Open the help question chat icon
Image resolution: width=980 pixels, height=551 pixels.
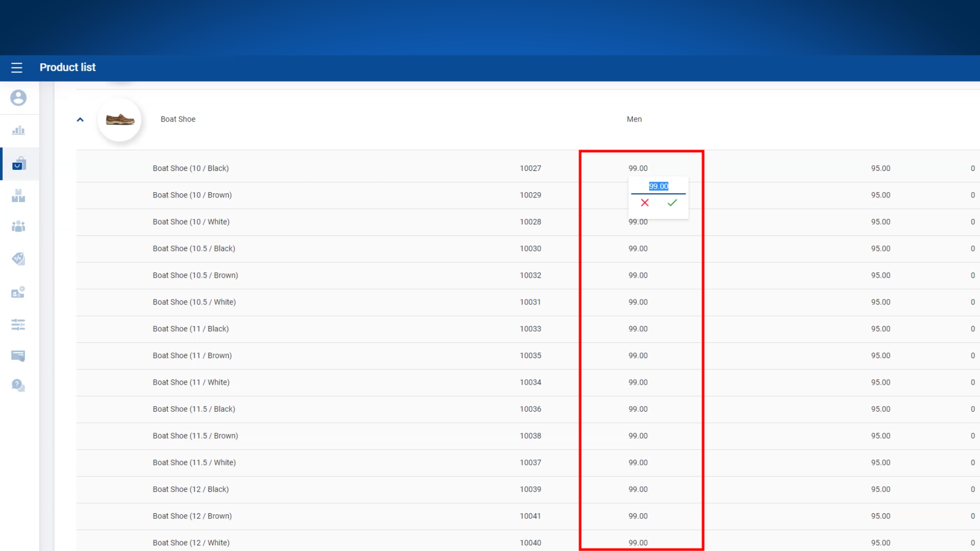click(18, 385)
